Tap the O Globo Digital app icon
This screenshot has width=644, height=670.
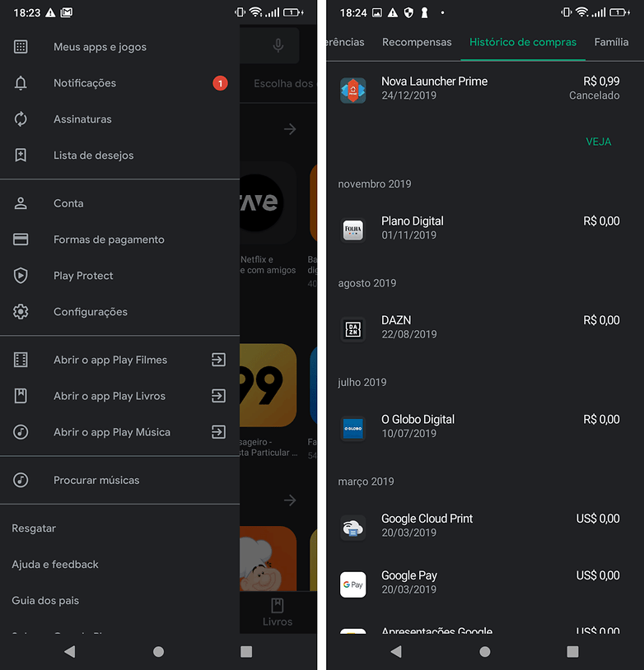[x=352, y=429]
